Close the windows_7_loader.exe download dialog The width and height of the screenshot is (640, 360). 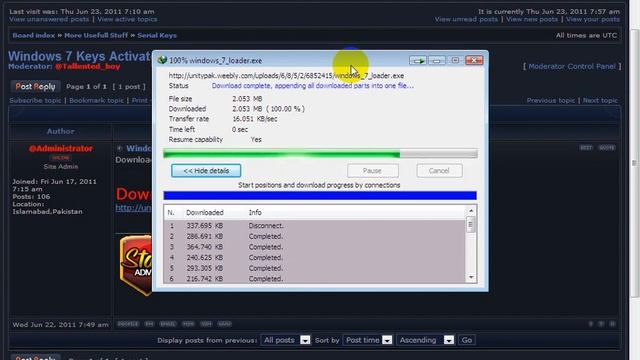tap(474, 60)
